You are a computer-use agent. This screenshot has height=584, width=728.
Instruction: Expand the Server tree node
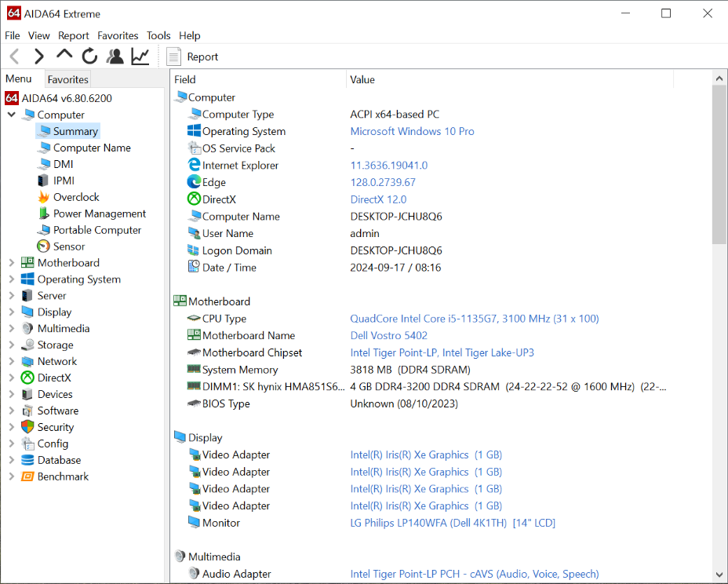[x=12, y=295]
